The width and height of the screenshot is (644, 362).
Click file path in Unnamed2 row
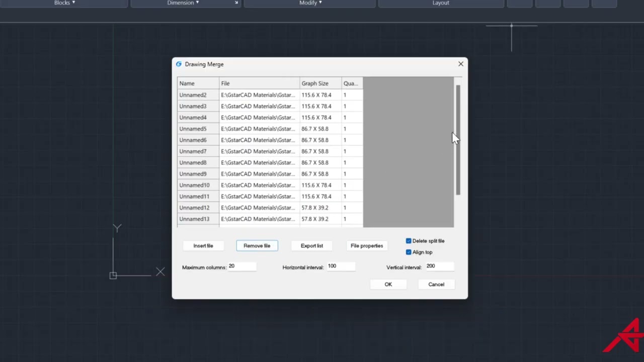tap(258, 95)
